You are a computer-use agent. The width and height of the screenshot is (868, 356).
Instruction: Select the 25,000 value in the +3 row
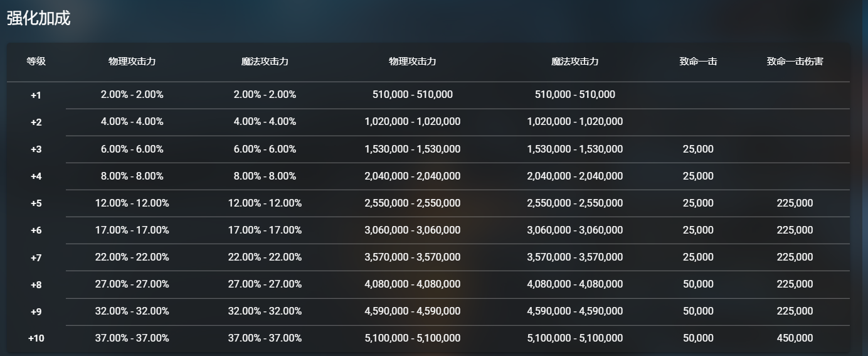coord(698,149)
